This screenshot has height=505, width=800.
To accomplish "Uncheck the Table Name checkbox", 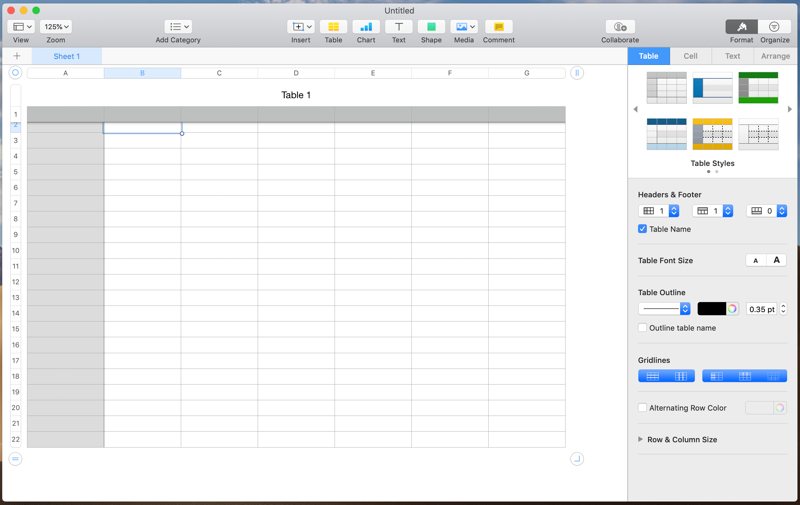I will 642,229.
